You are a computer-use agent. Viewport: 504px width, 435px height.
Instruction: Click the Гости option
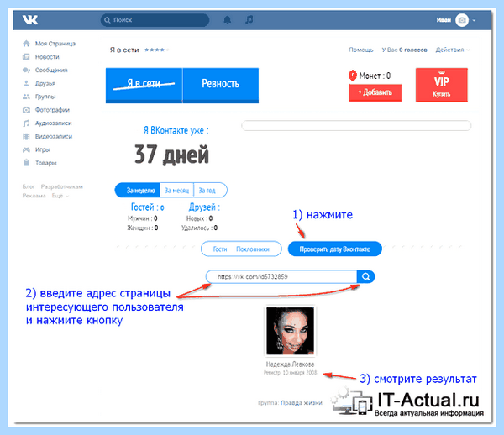pyautogui.click(x=220, y=249)
